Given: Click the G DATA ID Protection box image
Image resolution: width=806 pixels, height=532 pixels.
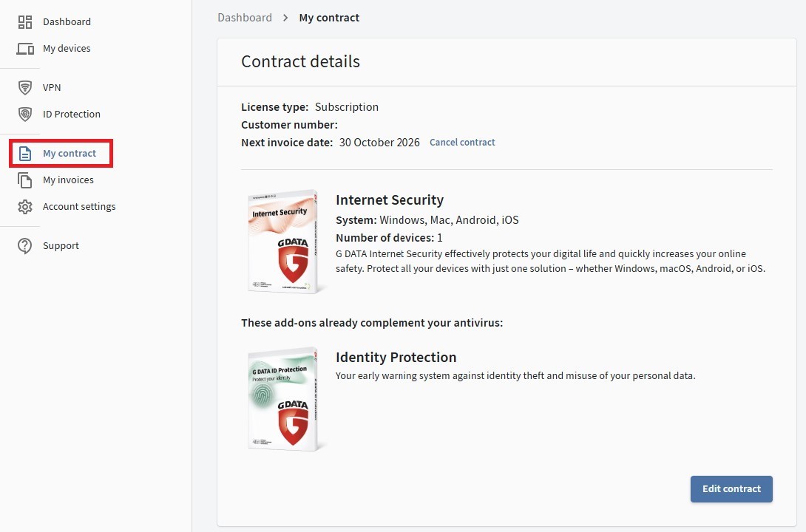Looking at the screenshot, I should (283, 399).
